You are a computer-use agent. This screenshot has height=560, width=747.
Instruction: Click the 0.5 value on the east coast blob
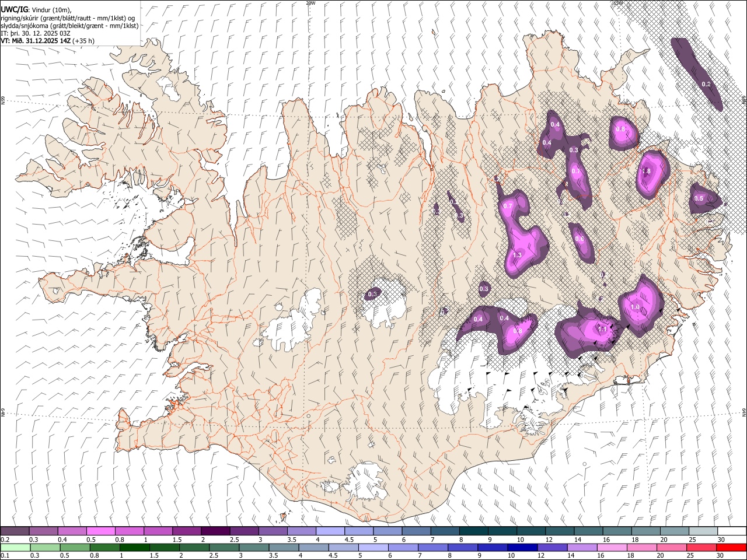pyautogui.click(x=699, y=198)
